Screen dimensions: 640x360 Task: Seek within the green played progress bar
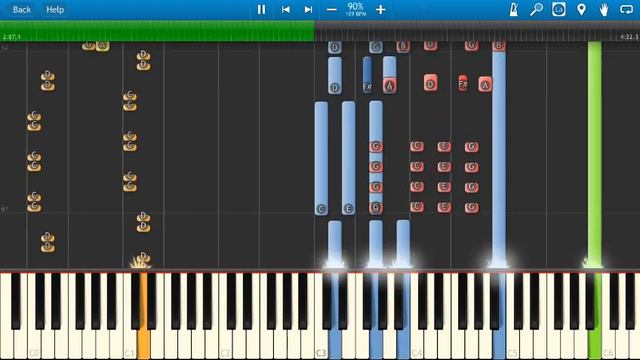[157, 31]
